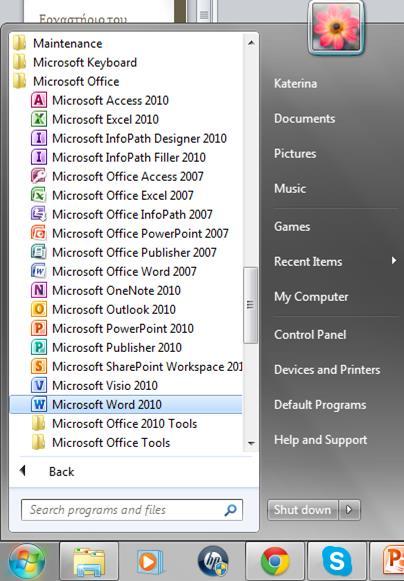The width and height of the screenshot is (404, 581).
Task: Open Control Panel
Action: click(x=310, y=335)
